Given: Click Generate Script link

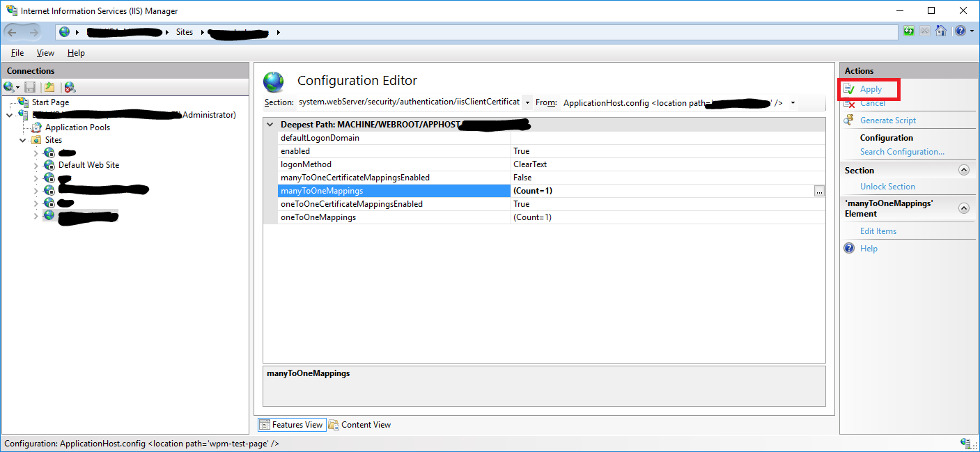Looking at the screenshot, I should click(x=888, y=120).
